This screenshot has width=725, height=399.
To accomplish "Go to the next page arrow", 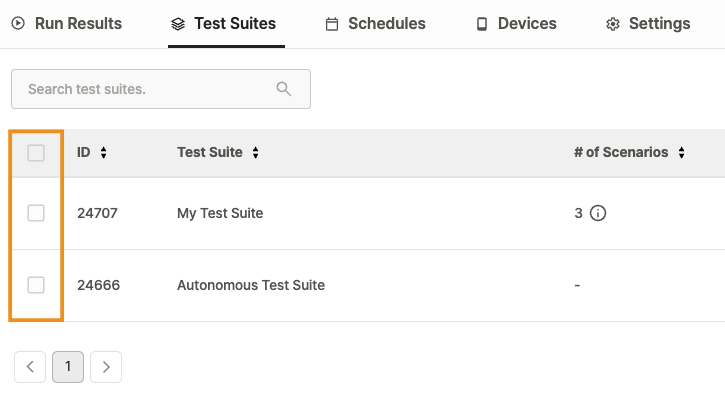I will point(106,367).
